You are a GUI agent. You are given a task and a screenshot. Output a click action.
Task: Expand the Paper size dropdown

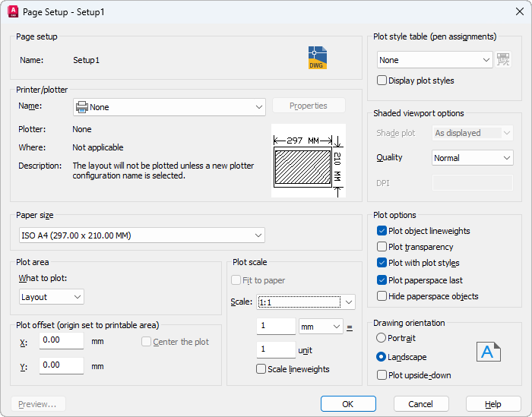[x=141, y=235]
